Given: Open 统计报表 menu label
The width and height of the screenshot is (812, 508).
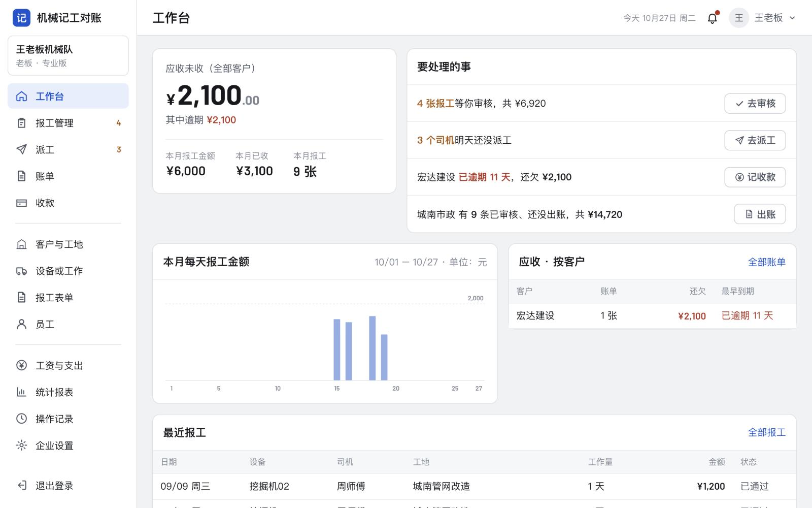Looking at the screenshot, I should tap(54, 392).
